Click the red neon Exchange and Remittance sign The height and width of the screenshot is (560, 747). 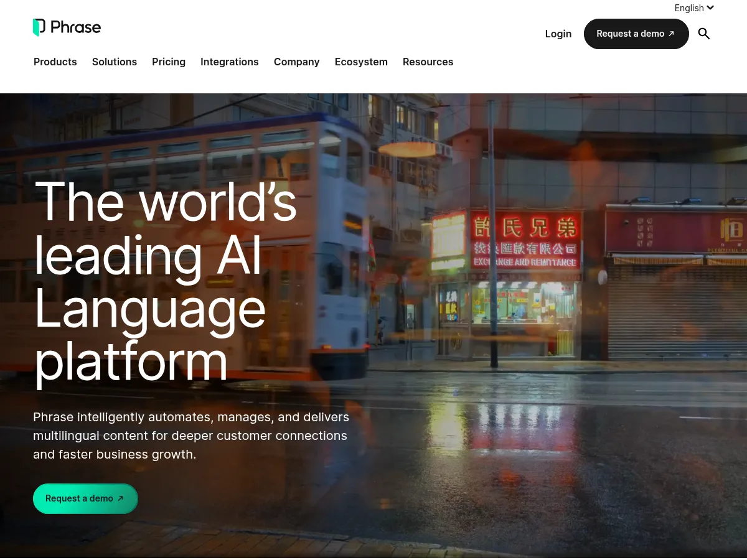[x=525, y=241]
